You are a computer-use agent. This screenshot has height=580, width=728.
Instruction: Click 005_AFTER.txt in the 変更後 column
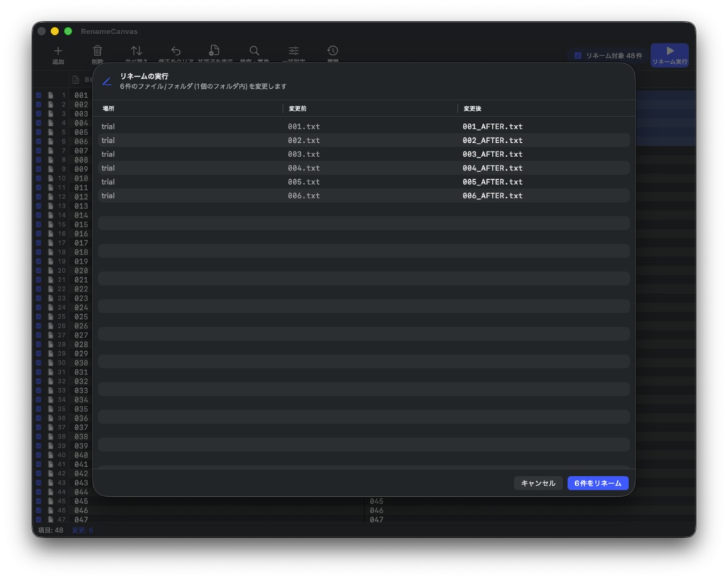pyautogui.click(x=492, y=182)
